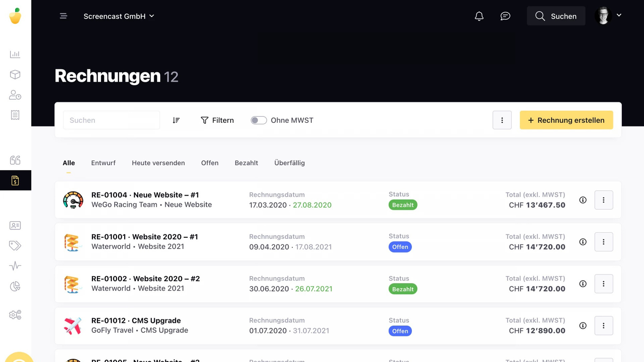The width and height of the screenshot is (644, 362).
Task: Open the invoices icon in the sidebar
Action: point(15,180)
